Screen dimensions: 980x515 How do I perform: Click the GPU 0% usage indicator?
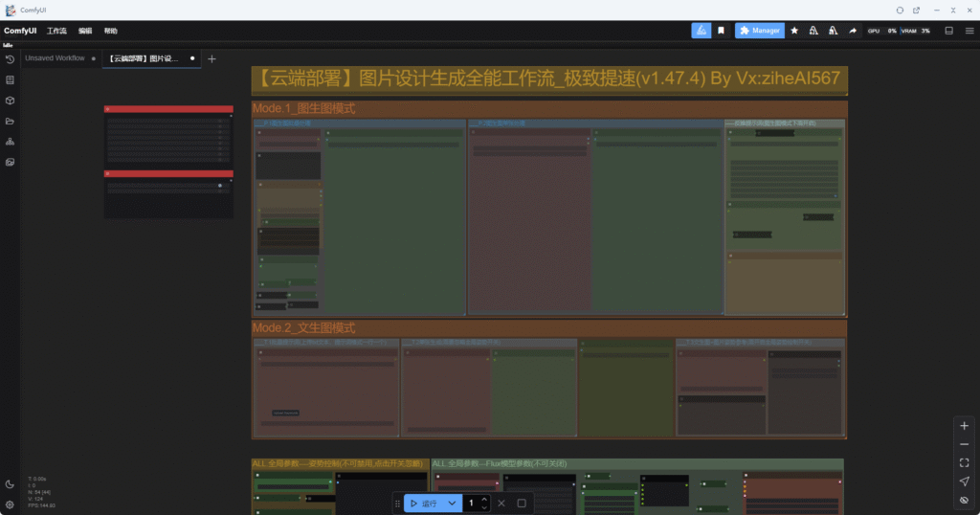click(881, 31)
